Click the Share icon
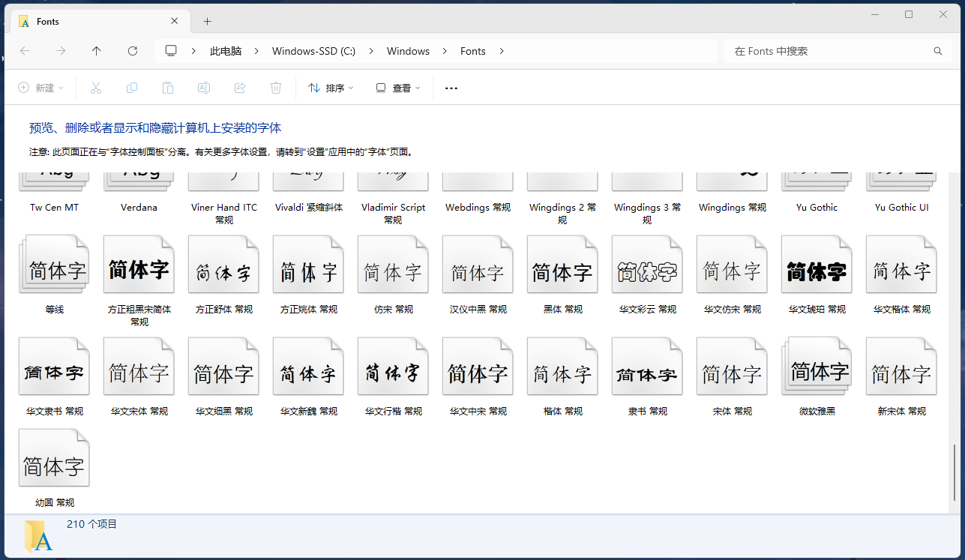965x560 pixels. 239,88
